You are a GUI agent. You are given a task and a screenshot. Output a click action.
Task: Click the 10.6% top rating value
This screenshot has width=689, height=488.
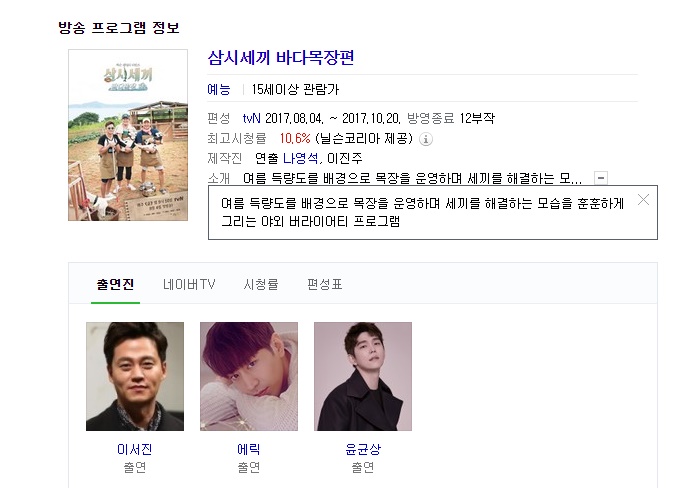pos(295,139)
